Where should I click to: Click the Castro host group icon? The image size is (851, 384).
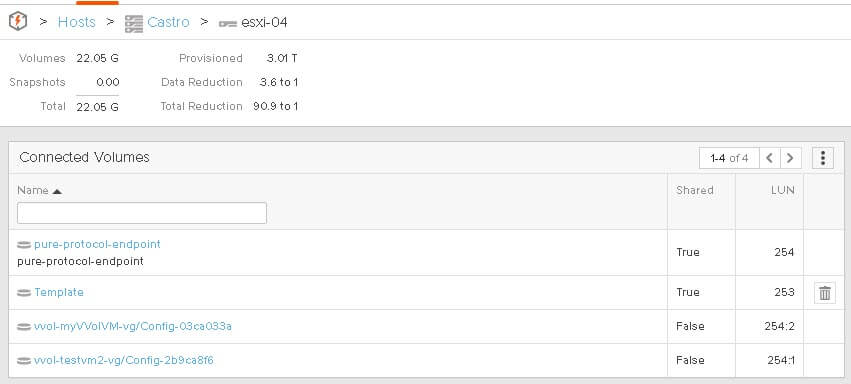point(134,23)
